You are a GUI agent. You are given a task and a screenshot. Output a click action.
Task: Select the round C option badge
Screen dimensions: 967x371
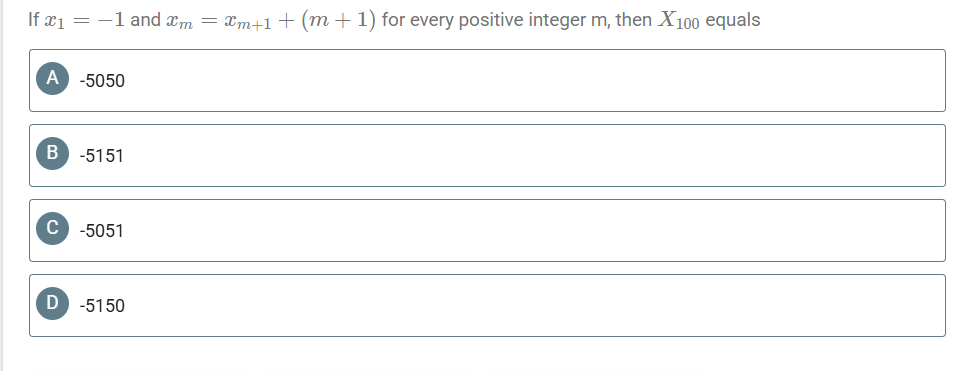click(x=52, y=229)
